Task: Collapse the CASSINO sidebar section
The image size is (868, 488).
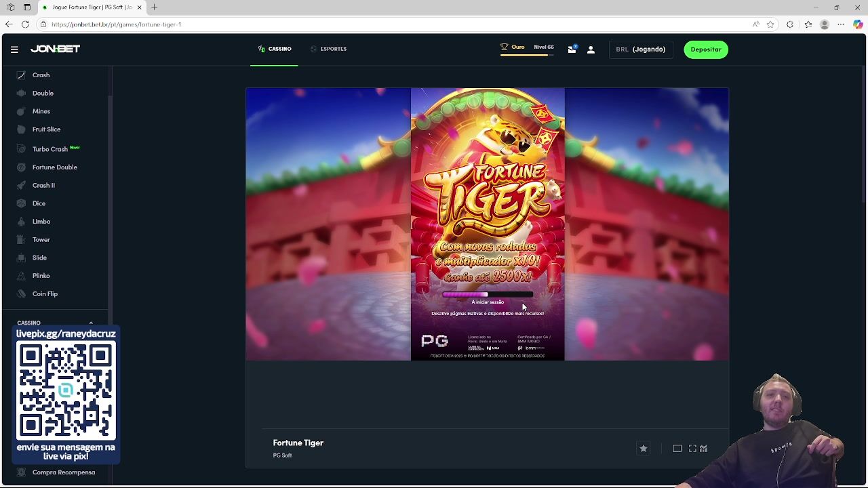Action: point(91,323)
